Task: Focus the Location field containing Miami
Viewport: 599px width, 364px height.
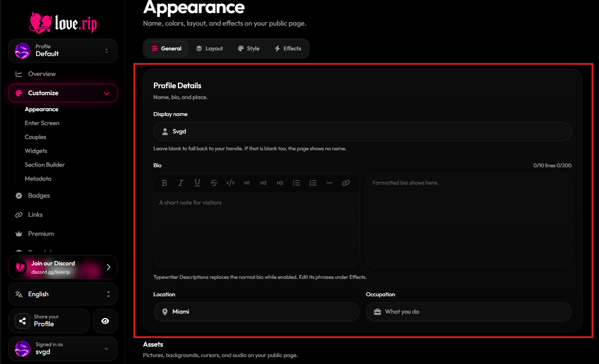Action: click(256, 311)
